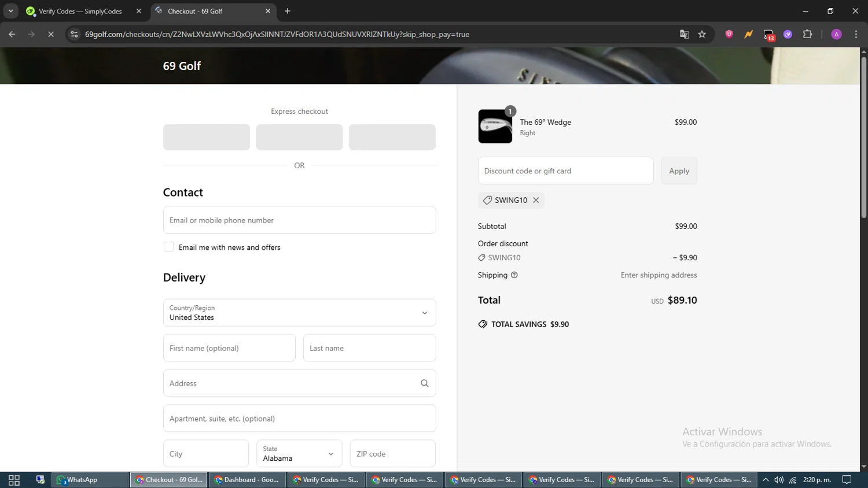Open the Dashboard - Goo... taskbar window

pyautogui.click(x=248, y=480)
